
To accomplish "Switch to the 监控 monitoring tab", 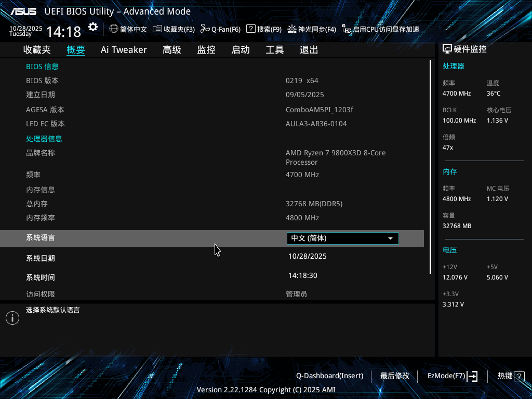I will (206, 49).
